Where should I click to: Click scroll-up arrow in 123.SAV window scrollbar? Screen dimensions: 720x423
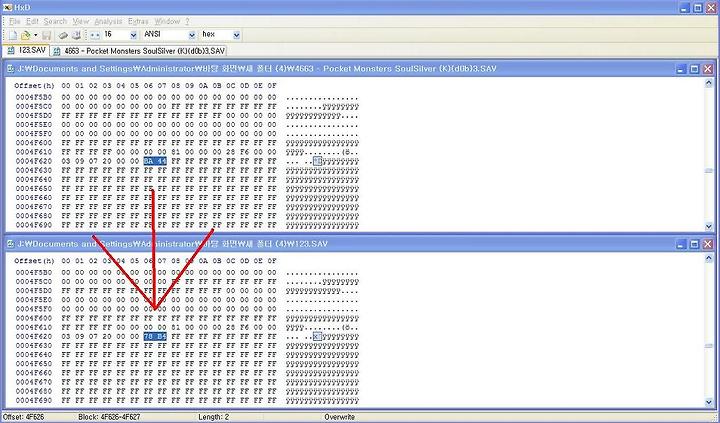pyautogui.click(x=709, y=258)
